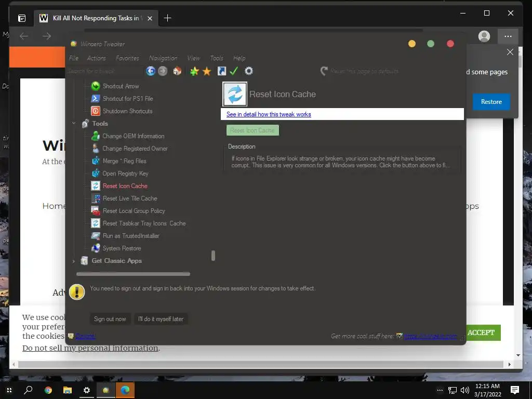Click the Reset this page to defaults icon
This screenshot has width=532, height=399.
[324, 71]
